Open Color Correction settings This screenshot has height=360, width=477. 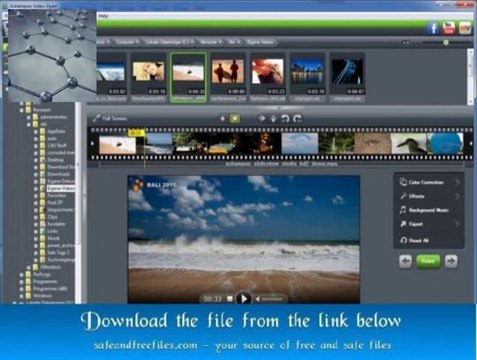point(426,182)
